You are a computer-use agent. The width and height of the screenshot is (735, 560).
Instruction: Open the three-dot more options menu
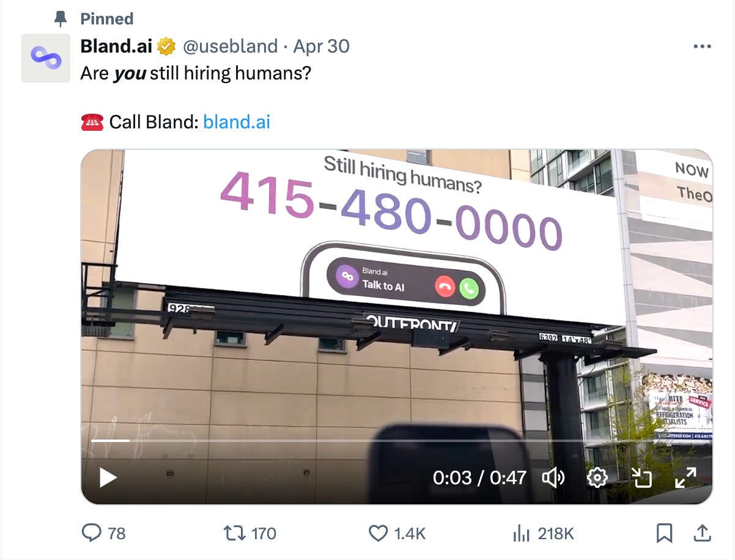coord(701,46)
